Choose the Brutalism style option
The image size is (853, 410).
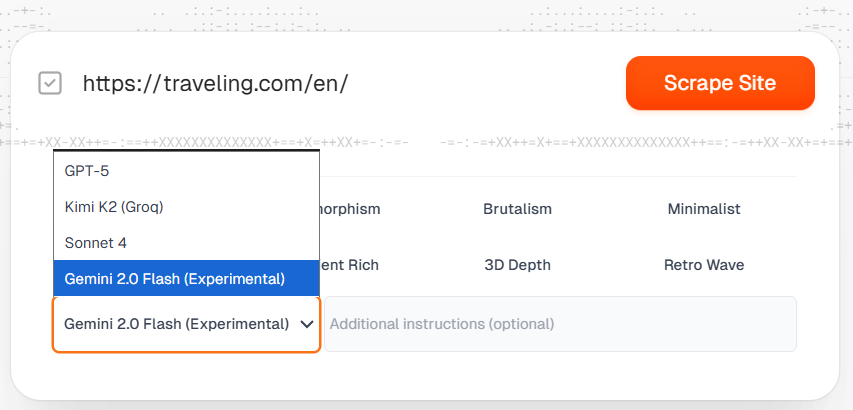[517, 209]
